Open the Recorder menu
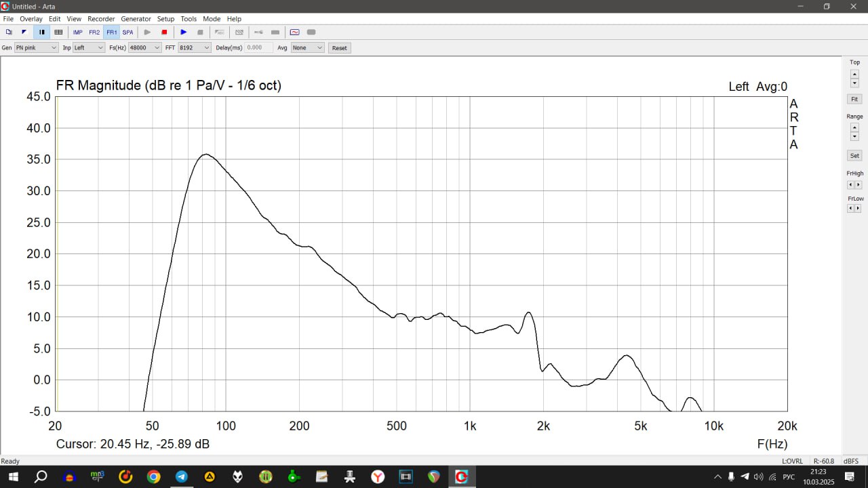 (x=102, y=19)
